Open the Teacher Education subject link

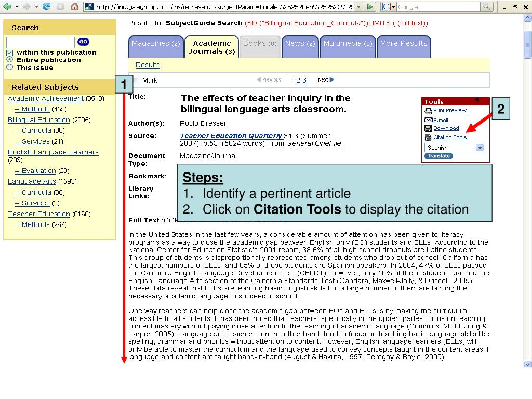39,214
